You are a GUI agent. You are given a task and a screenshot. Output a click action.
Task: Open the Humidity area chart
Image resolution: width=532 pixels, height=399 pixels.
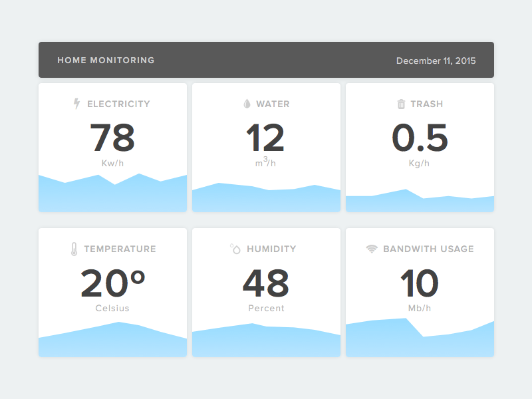[x=267, y=340]
